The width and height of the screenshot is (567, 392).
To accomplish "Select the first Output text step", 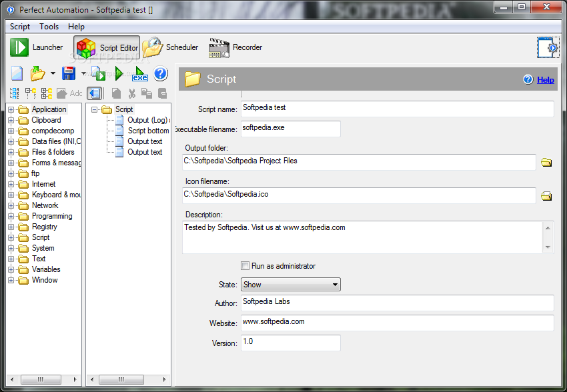I will (x=145, y=141).
